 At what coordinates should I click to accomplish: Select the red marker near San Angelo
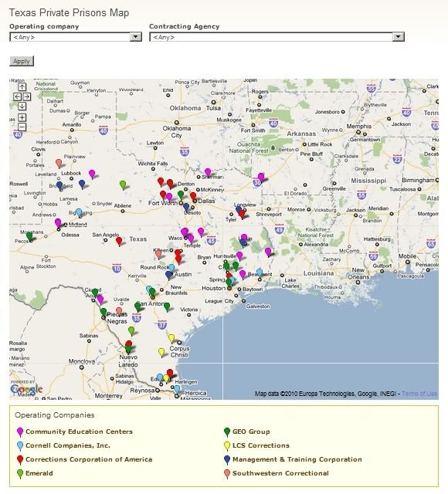(x=119, y=242)
